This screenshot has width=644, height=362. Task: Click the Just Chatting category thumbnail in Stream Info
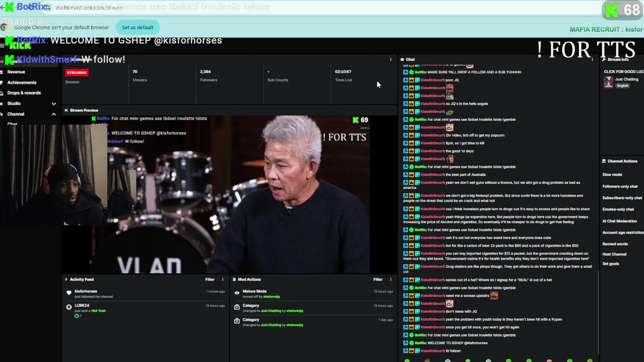point(608,82)
